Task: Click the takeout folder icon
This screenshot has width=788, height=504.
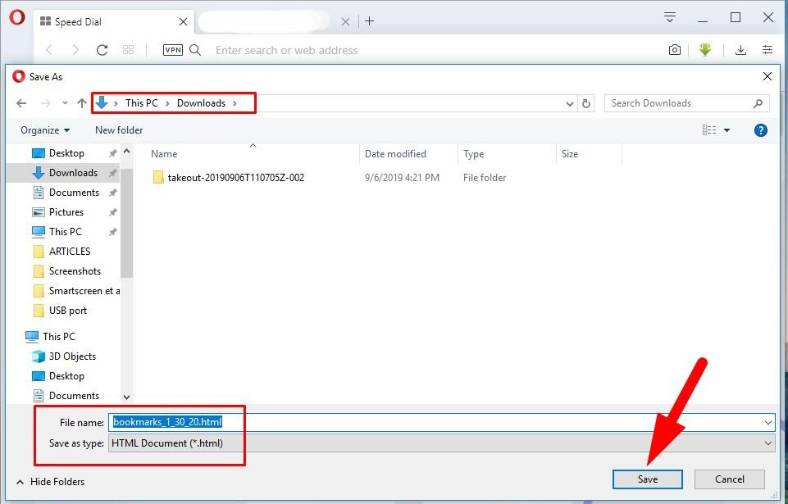Action: [158, 177]
